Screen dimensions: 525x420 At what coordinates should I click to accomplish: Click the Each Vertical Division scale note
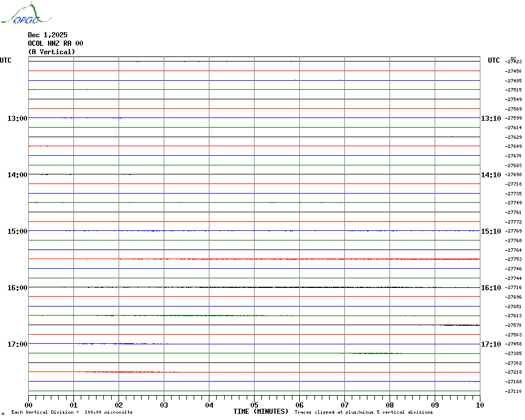click(72, 413)
